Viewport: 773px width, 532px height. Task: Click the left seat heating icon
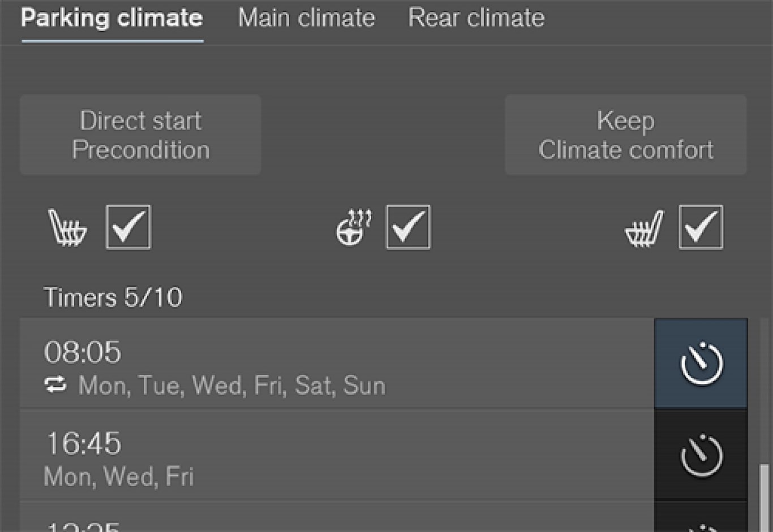coord(67,227)
